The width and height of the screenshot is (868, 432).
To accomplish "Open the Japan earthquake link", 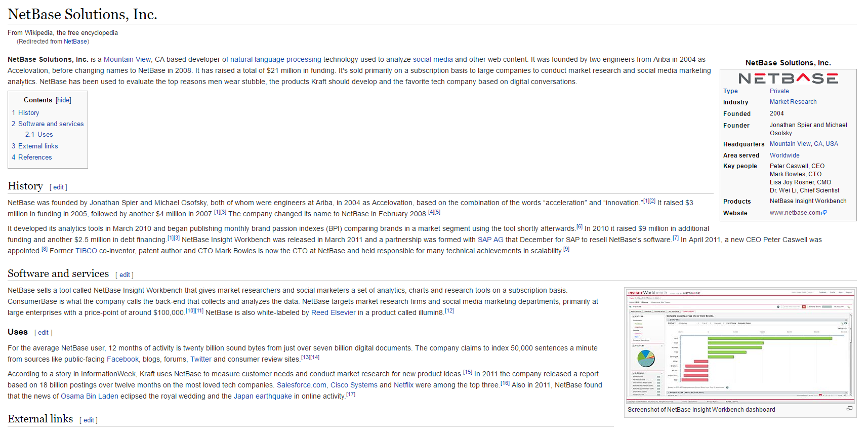I will (x=263, y=396).
